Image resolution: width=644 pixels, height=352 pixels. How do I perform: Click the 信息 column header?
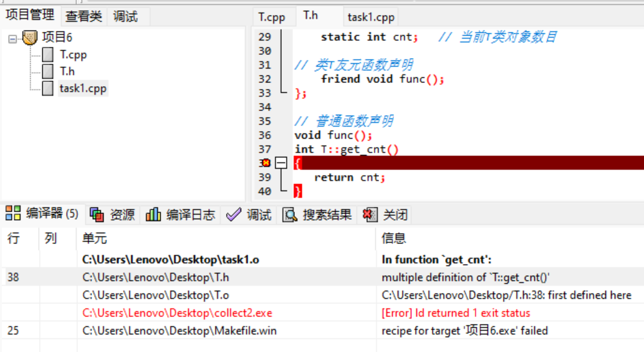[510, 238]
